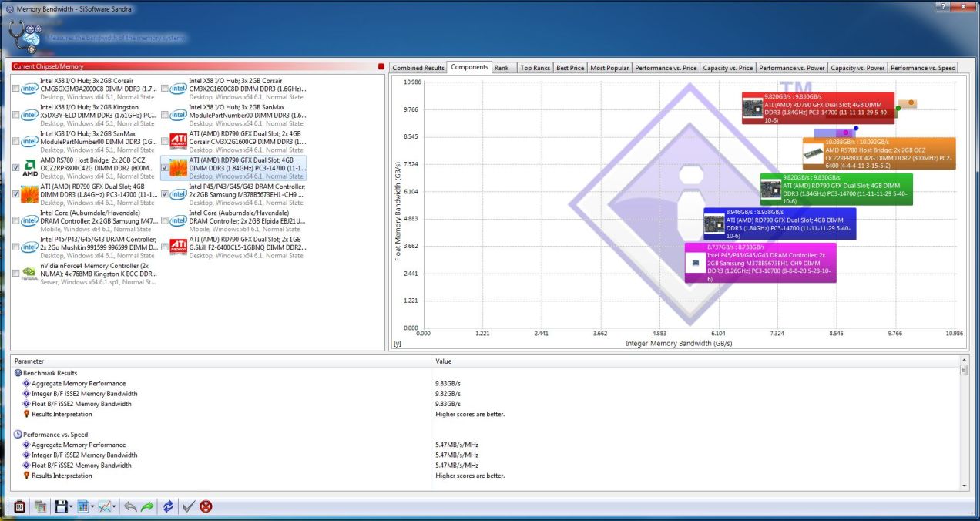Click the nVidia logo of the nForce4 entry
Viewport: 980px width, 521px height.
point(30,274)
